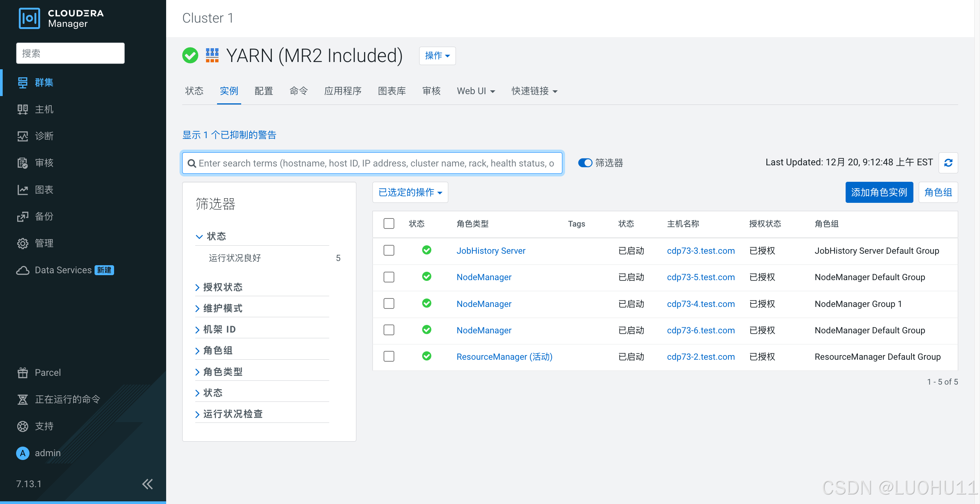This screenshot has width=980, height=504.
Task: Turn off the 筛选器 toggle switch
Action: 585,163
